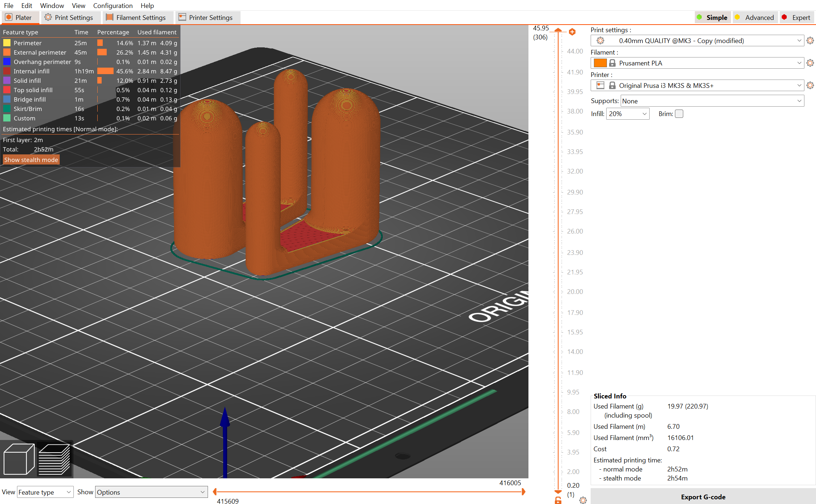Edit print settings preset gear icon
The image size is (816, 504).
coord(810,40)
